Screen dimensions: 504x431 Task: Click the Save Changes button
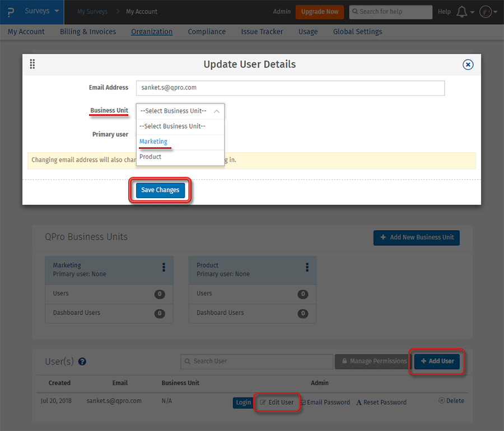[x=160, y=190]
